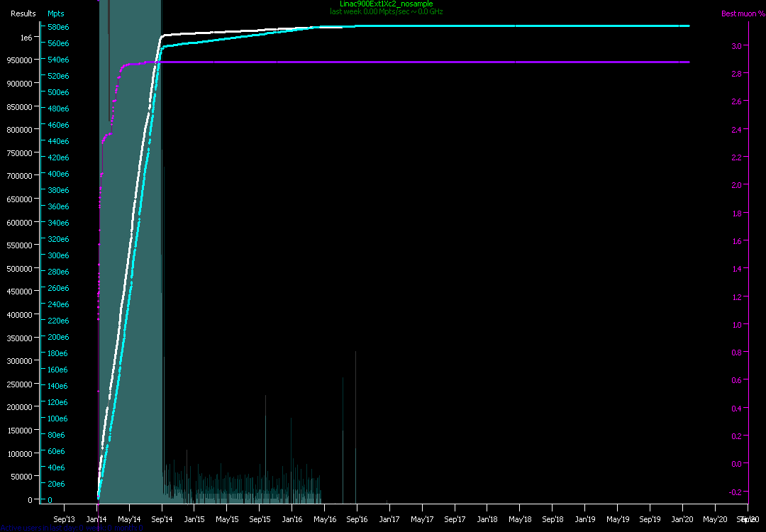The height and width of the screenshot is (532, 766).
Task: Click the Jan'14 date tick label
Action: click(x=97, y=519)
